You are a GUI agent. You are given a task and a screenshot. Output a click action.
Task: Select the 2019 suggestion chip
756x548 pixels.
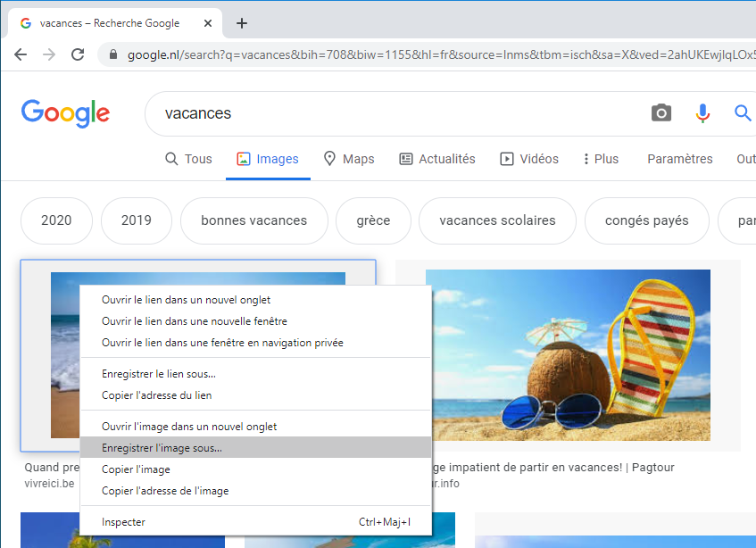[137, 220]
